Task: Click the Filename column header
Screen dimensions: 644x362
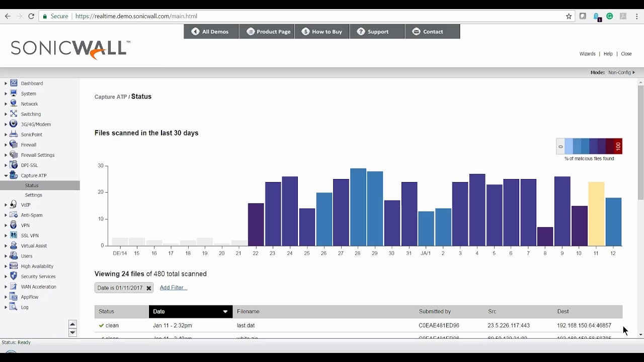Action: pyautogui.click(x=324, y=312)
